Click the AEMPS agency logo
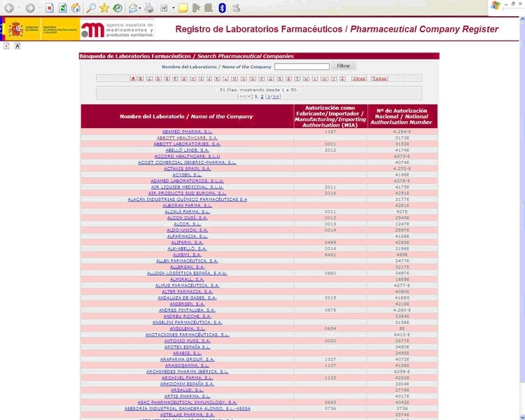The image size is (525, 420). (117, 29)
